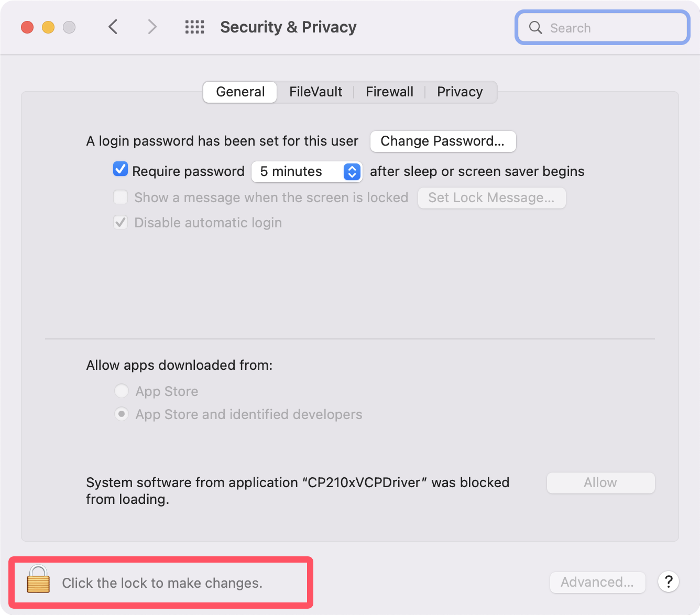
Task: Enable Show a message when screen locked
Action: coord(121,197)
